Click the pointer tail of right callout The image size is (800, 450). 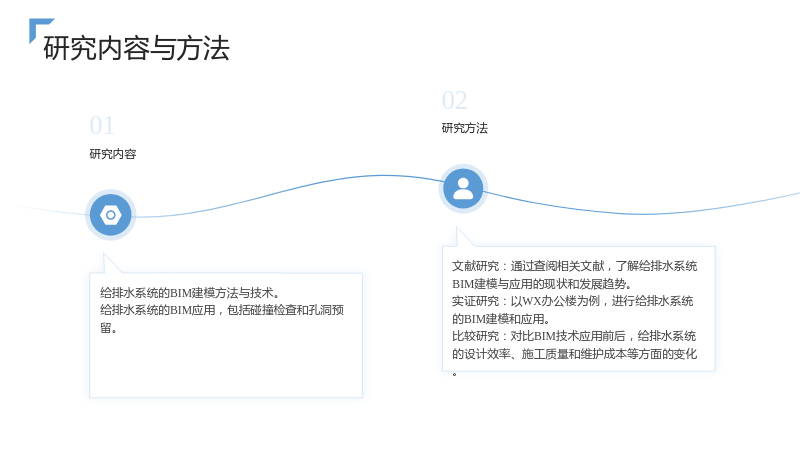[464, 237]
